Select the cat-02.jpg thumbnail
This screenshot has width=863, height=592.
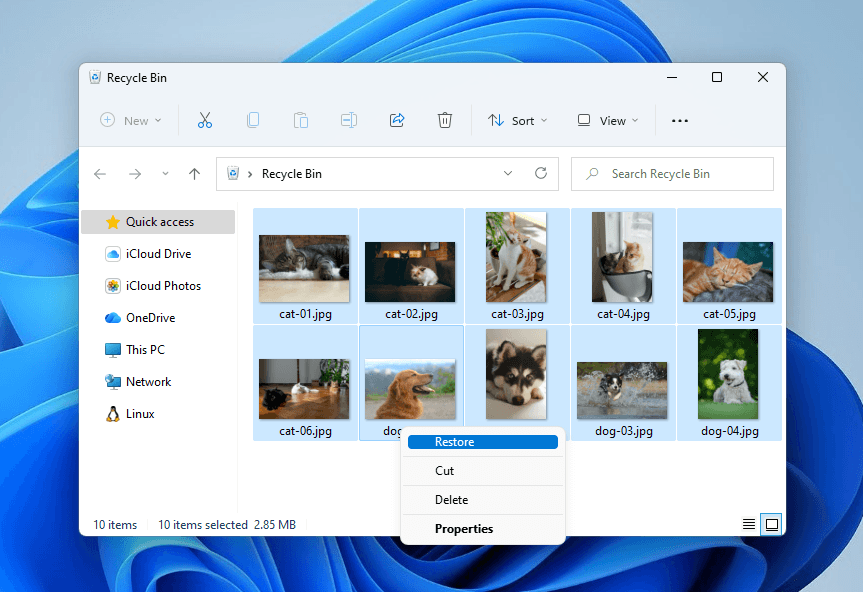(x=410, y=272)
